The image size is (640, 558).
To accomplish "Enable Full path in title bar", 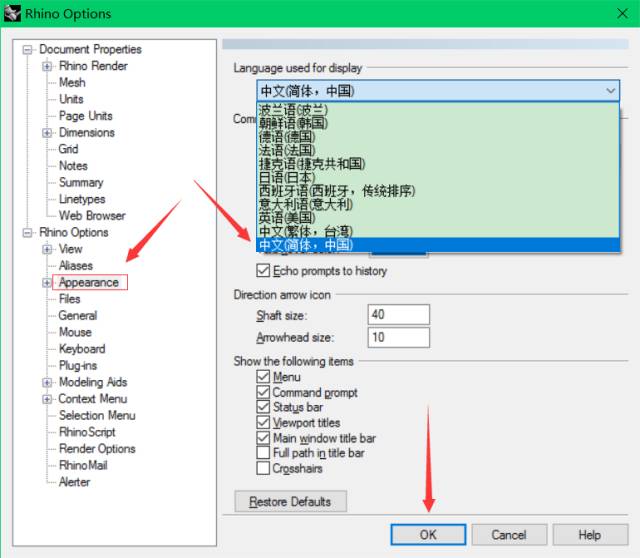I will pyautogui.click(x=263, y=453).
